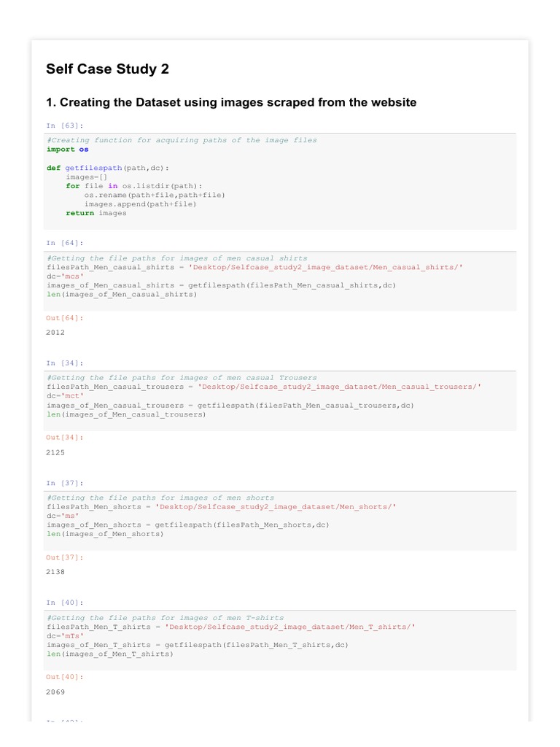The width and height of the screenshot is (560, 747).
Task: Click the 'def getfilespath(path,dc):' line
Action: (x=108, y=168)
